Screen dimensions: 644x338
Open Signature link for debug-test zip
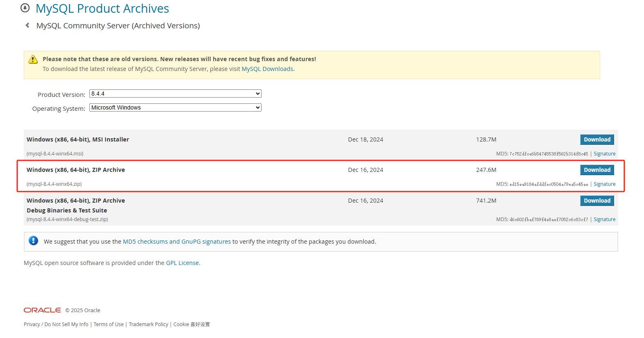click(604, 219)
